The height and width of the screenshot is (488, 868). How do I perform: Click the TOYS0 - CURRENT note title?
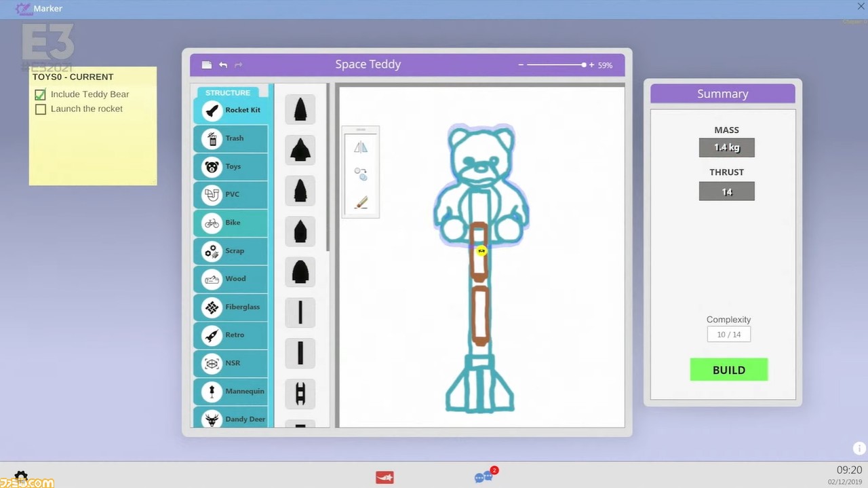(73, 77)
